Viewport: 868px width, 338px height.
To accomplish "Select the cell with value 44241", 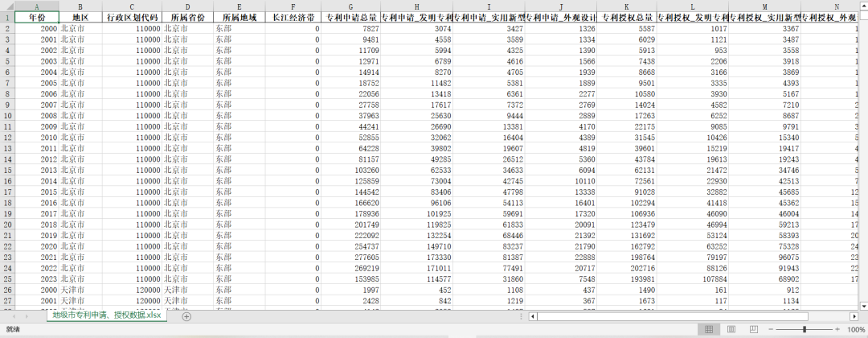I will coord(351,126).
